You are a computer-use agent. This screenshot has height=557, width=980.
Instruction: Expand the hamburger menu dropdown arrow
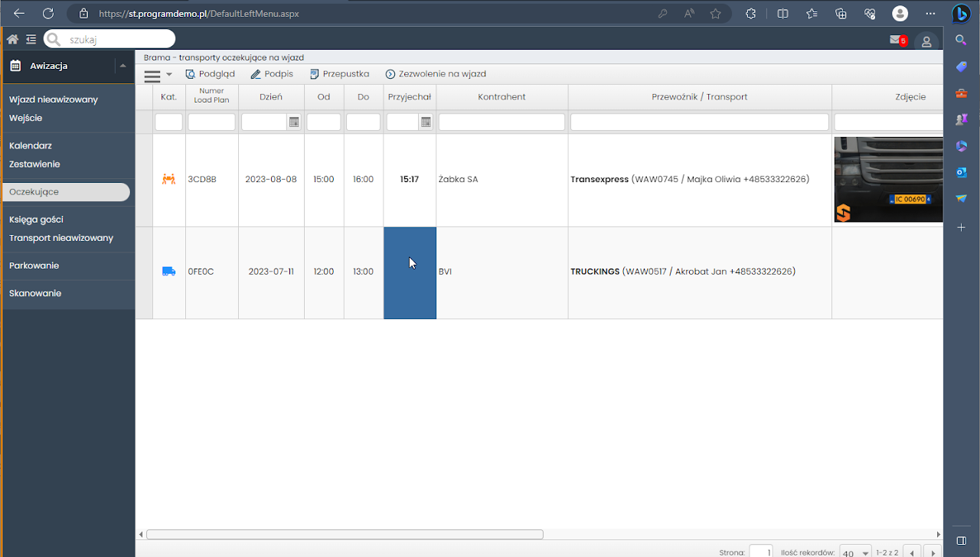169,74
